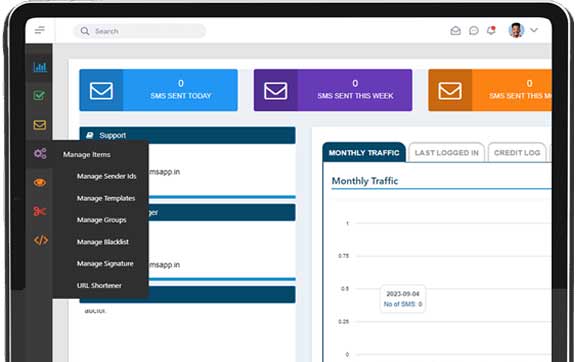Open the dashboard chart icon in sidebar

[x=40, y=67]
